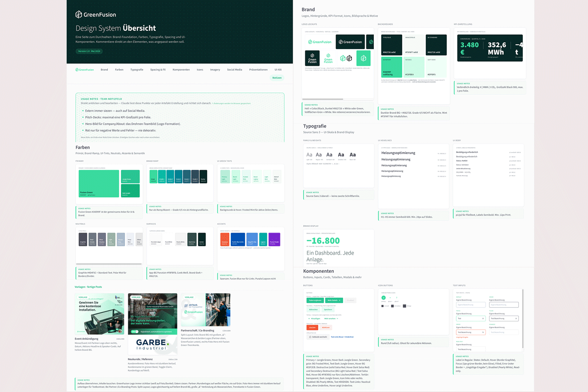
Task: Click the stacked Green Fusion logo on the dark tile
Action: 312,58
